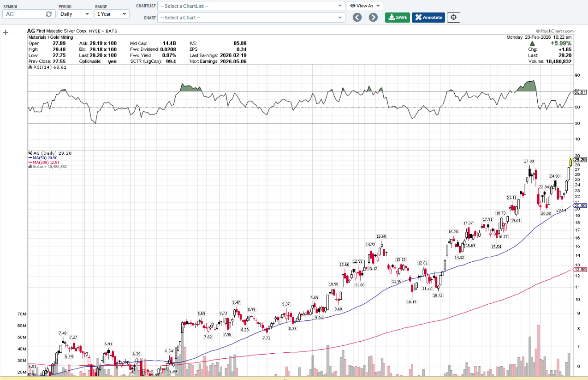Click the AG (Daily) candlestick legend icon
Image resolution: width=588 pixels, height=380 pixels.
[x=30, y=153]
